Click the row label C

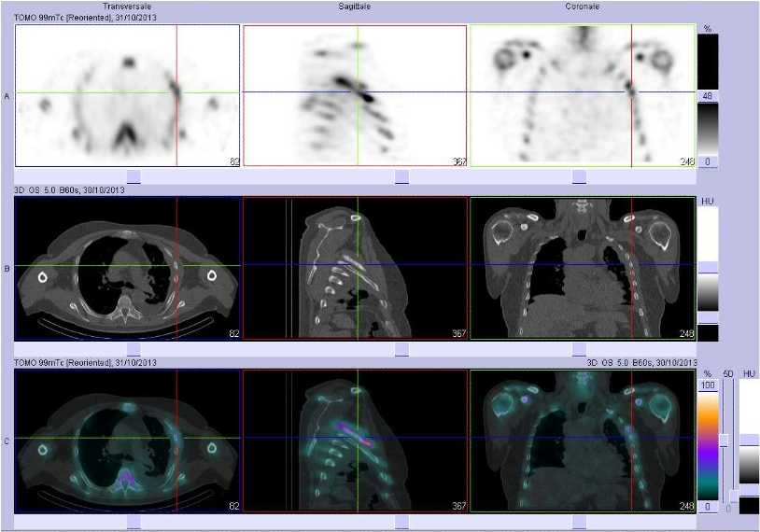coord(7,441)
